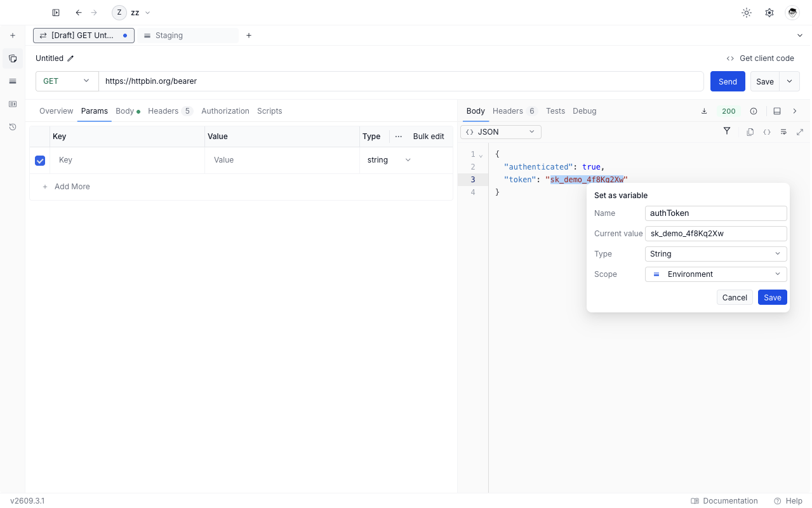Screen dimensions: 812x508
Task: Copy the response body
Action: (x=750, y=132)
